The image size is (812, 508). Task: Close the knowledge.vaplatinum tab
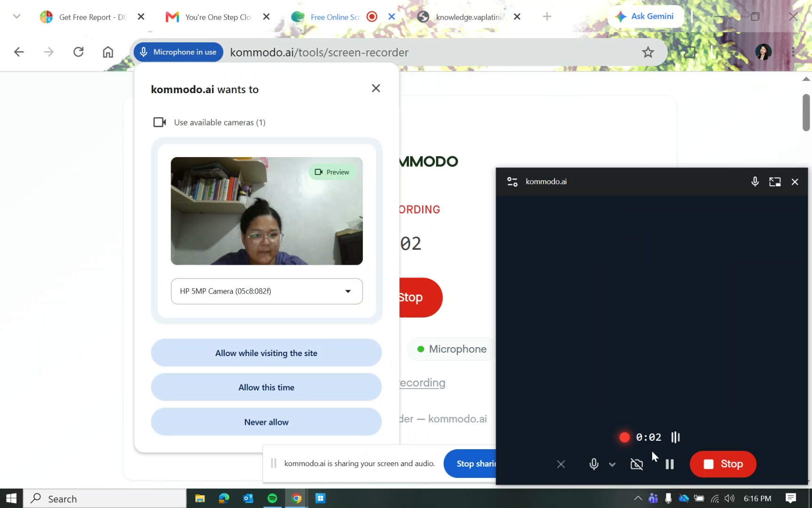click(x=517, y=17)
